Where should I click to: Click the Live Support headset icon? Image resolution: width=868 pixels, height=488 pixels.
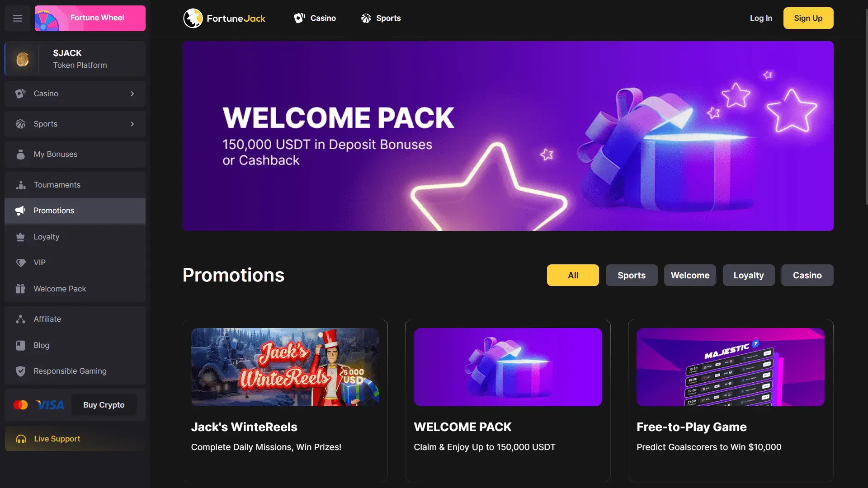tap(21, 439)
